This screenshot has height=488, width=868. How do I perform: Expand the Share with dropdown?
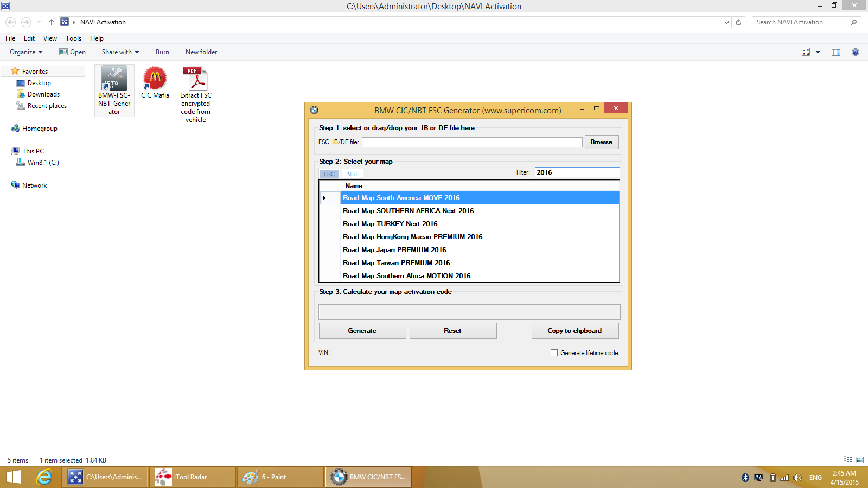120,52
